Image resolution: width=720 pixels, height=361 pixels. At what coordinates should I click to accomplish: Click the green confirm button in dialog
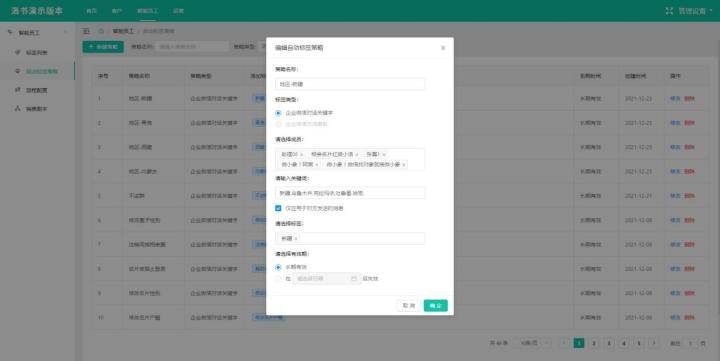tap(435, 305)
